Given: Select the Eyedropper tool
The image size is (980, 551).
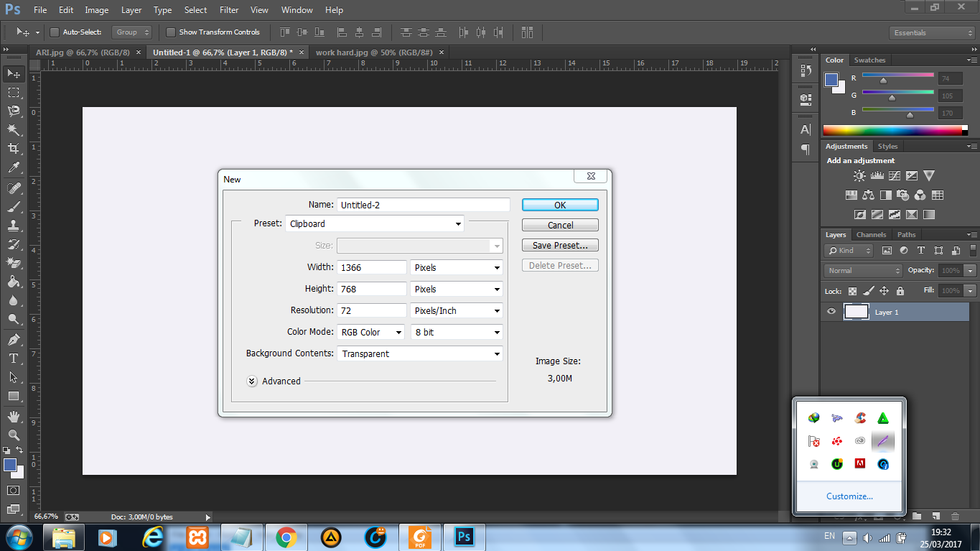Looking at the screenshot, I should point(13,168).
